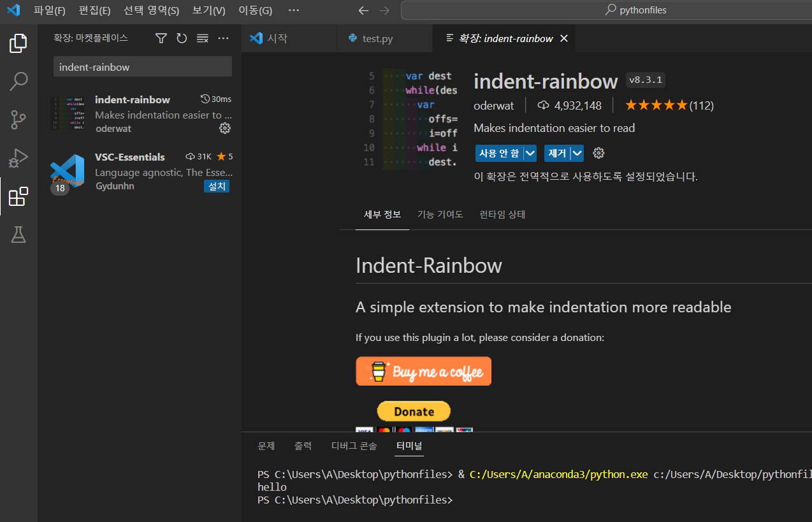Open the Source Control view

18,119
